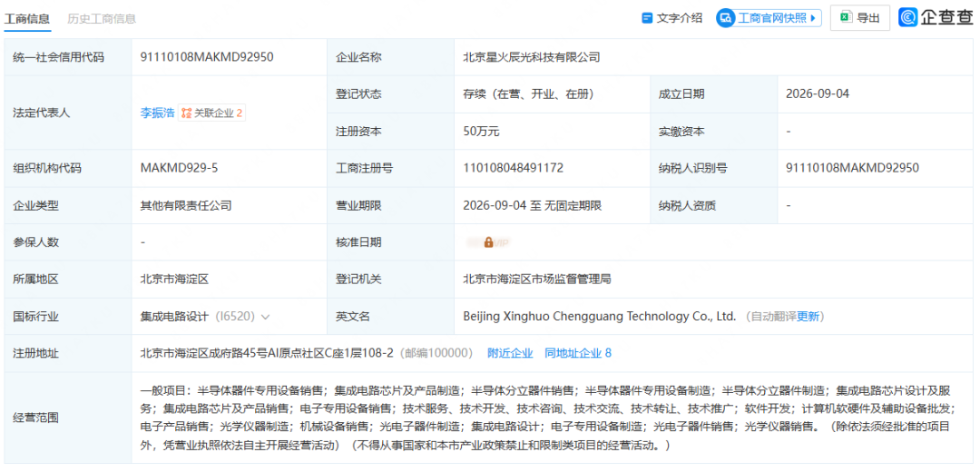Image resolution: width=980 pixels, height=472 pixels.
Task: Expand the 集成电路设计 industry chevron
Action: click(265, 317)
